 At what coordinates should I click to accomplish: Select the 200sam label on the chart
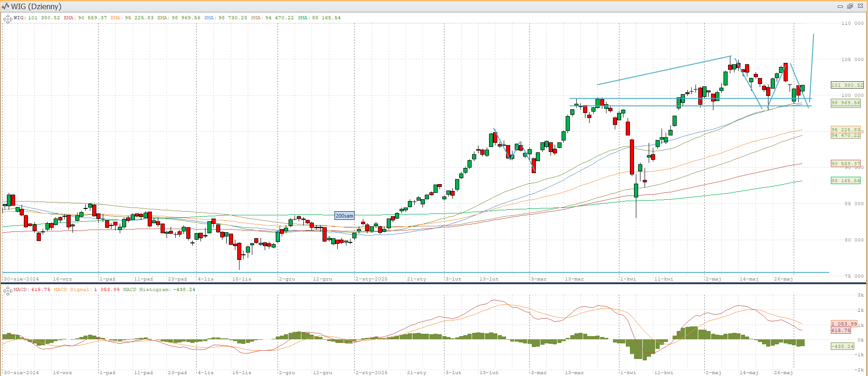(344, 216)
